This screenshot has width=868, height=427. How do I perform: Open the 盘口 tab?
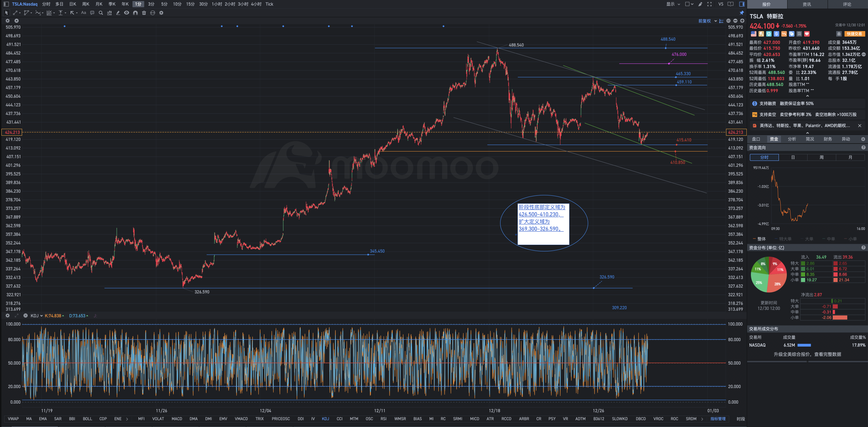click(756, 139)
